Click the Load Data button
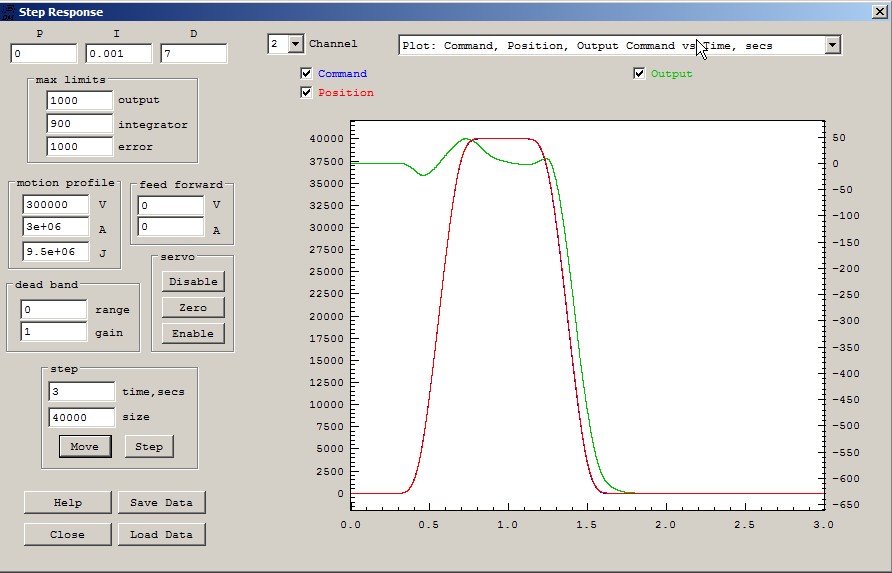The image size is (892, 573). click(161, 534)
